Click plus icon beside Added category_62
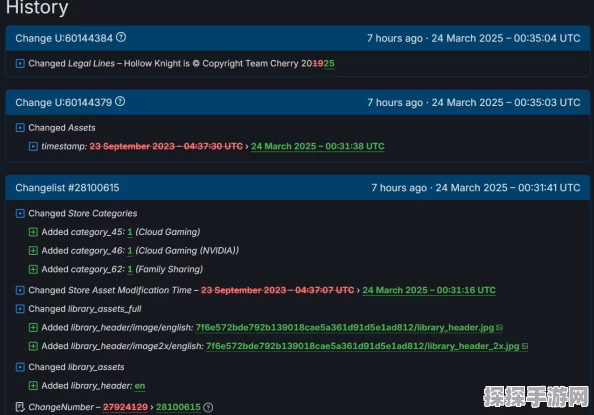Viewport: 594px width, 415px height. tap(33, 269)
